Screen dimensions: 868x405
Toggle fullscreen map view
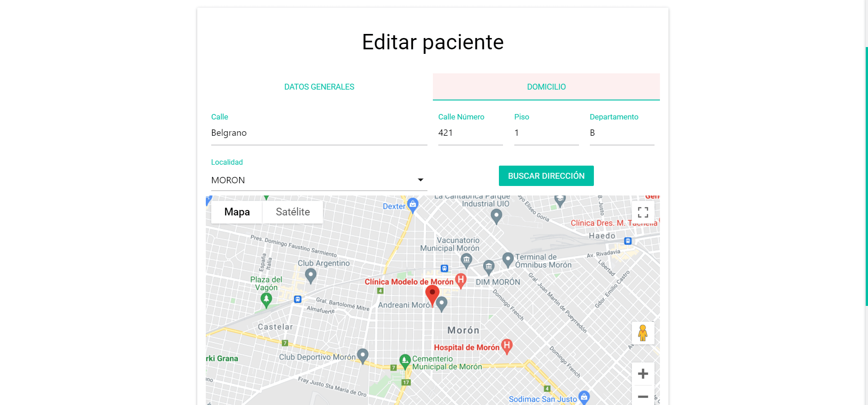[x=643, y=212]
